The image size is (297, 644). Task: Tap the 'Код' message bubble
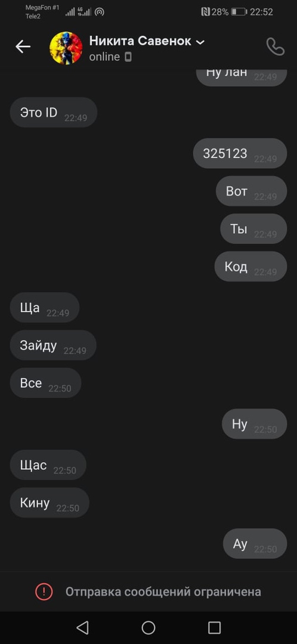250,267
